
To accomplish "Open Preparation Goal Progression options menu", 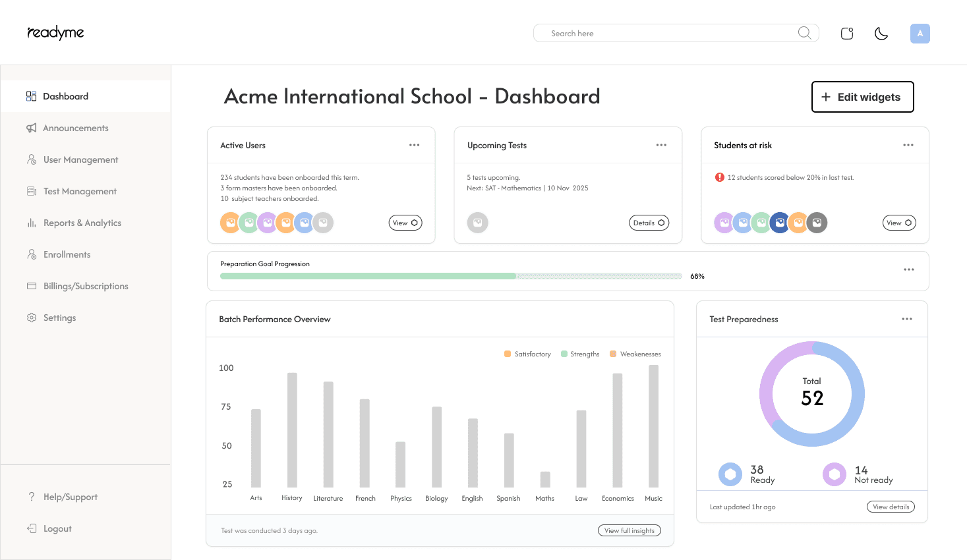I will point(909,269).
